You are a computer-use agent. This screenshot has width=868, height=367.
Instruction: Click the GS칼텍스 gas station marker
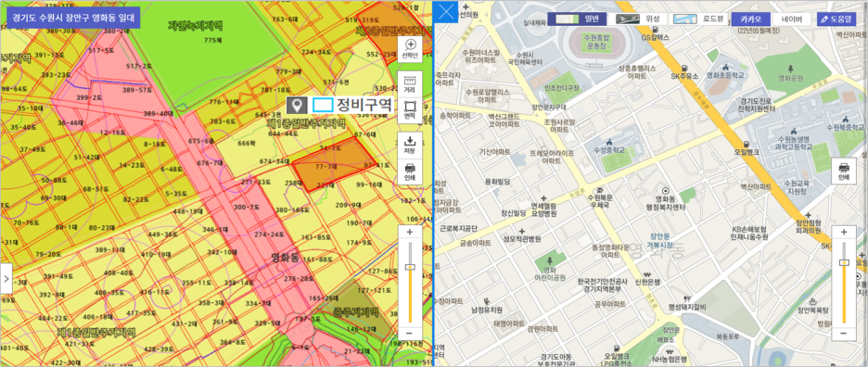pyautogui.click(x=656, y=33)
